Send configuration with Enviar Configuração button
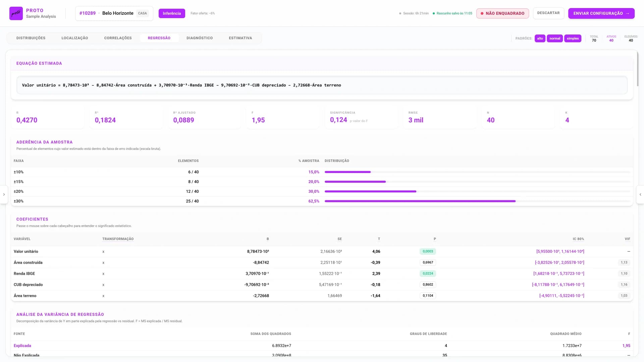This screenshot has width=644, height=362. pyautogui.click(x=601, y=13)
